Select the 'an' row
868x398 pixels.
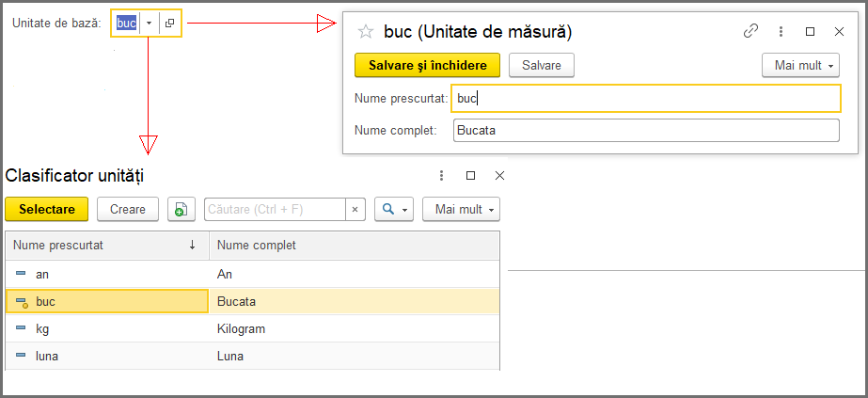(x=252, y=274)
